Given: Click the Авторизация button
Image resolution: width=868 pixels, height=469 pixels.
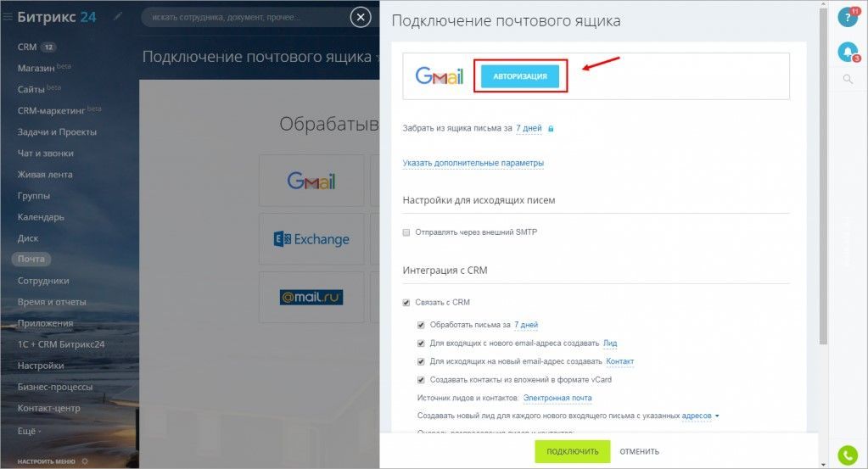Looking at the screenshot, I should [520, 76].
